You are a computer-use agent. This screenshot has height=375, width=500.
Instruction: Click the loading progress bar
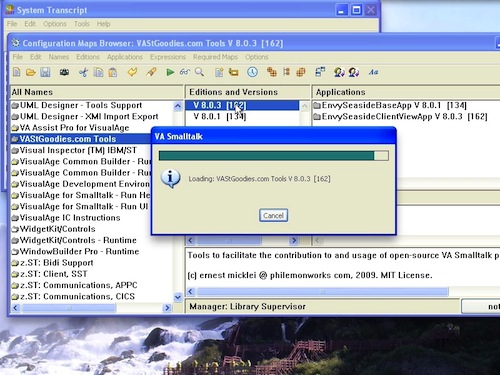click(x=273, y=156)
